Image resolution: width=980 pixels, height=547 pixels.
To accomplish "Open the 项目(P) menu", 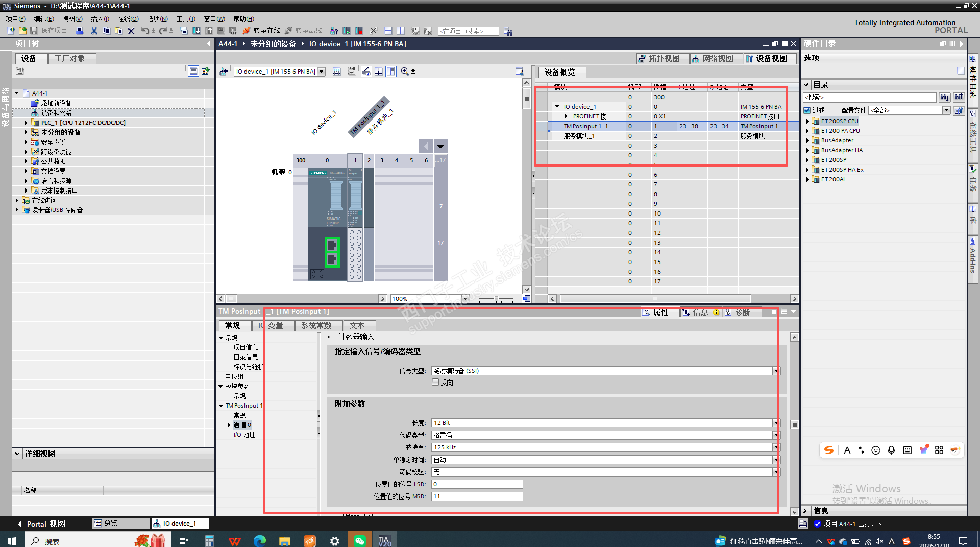I will tap(15, 19).
